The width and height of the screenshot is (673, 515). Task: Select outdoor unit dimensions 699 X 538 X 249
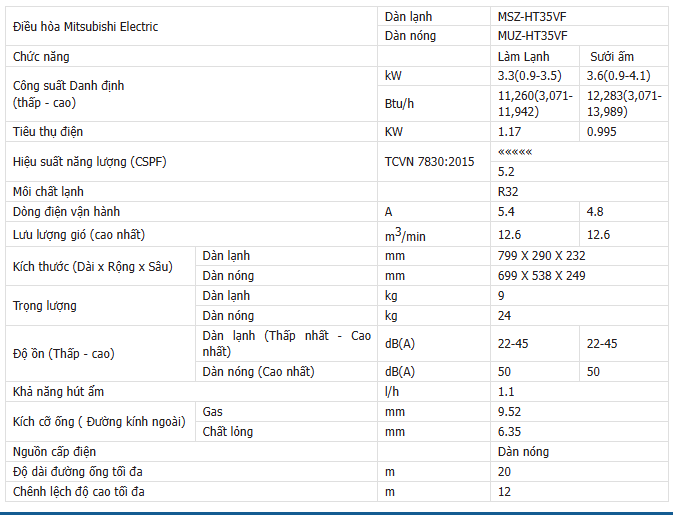542,276
